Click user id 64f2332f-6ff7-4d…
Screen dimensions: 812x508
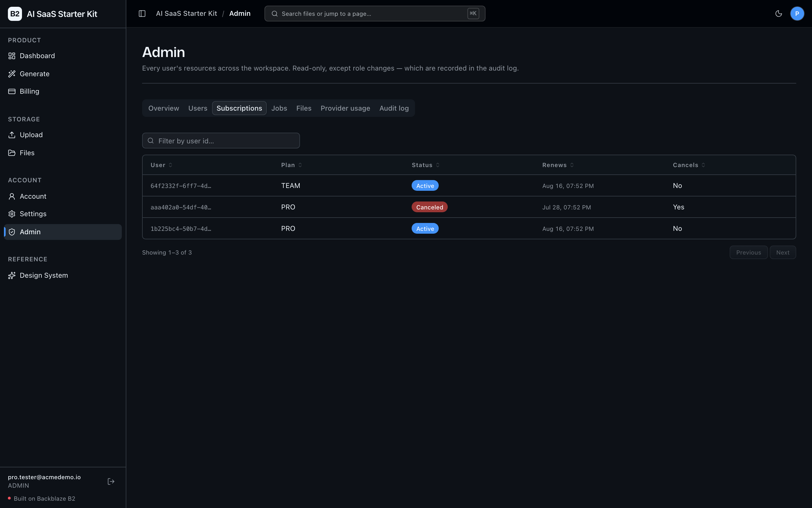181,186
